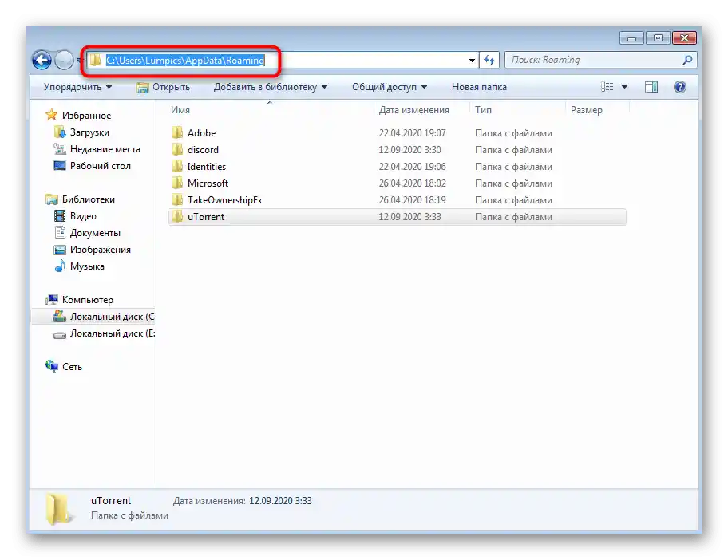Click the uTorrent folder name in list
The width and height of the screenshot is (728, 560).
[x=206, y=217]
